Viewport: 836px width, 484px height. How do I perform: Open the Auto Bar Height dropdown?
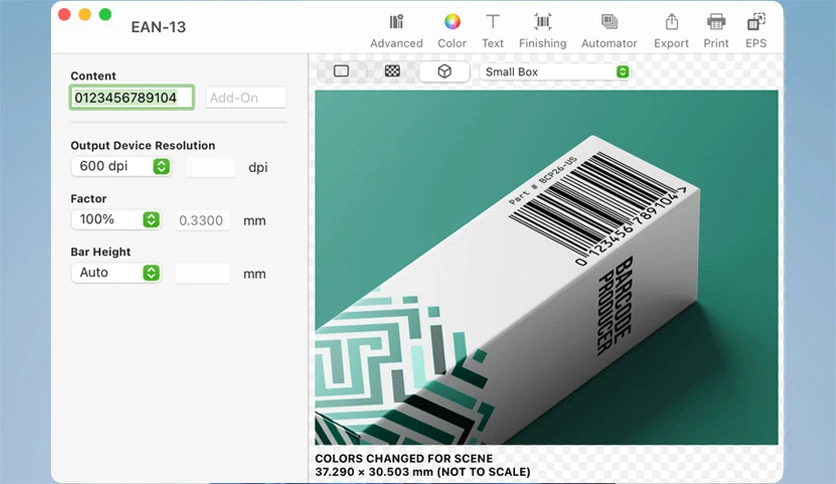coord(116,273)
